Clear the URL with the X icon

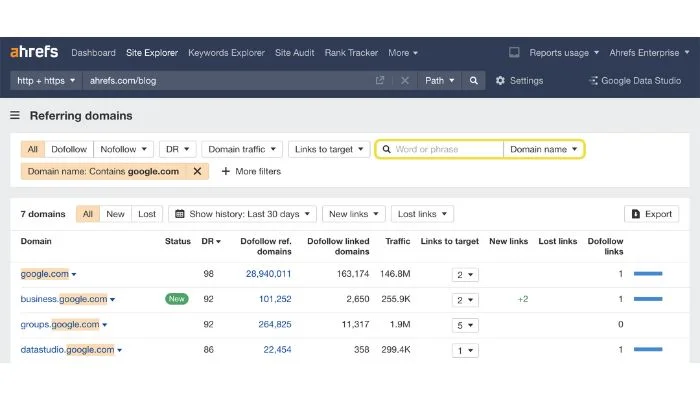(x=404, y=81)
